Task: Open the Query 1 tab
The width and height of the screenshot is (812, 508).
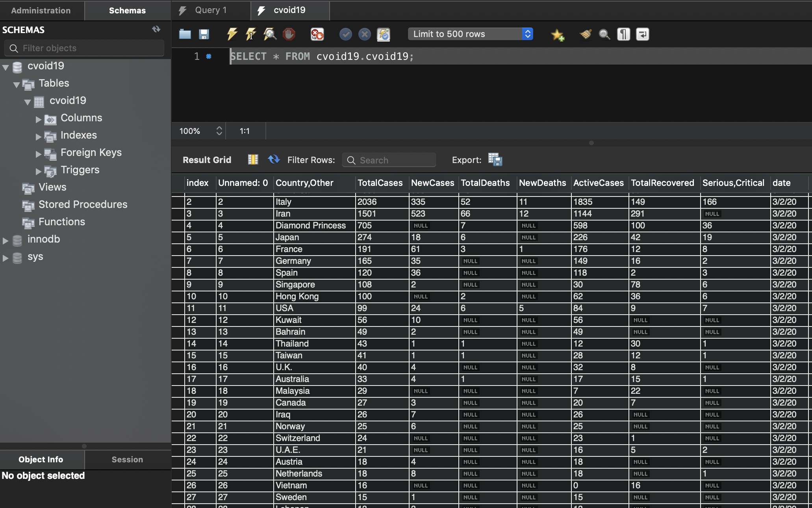Action: (210, 10)
